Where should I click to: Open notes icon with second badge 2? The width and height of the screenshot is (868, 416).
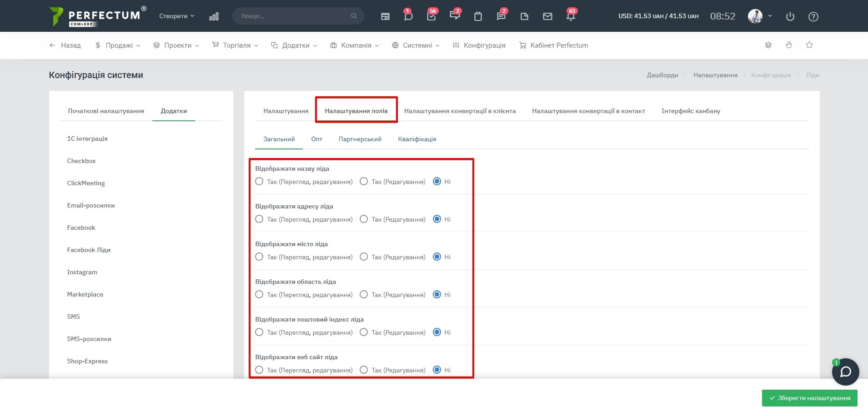coord(501,16)
